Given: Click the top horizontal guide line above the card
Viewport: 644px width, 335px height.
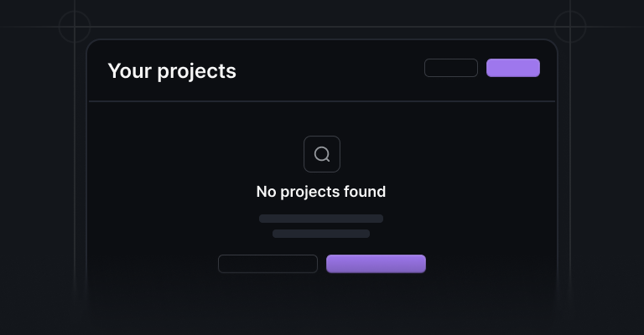Looking at the screenshot, I should point(322,27).
